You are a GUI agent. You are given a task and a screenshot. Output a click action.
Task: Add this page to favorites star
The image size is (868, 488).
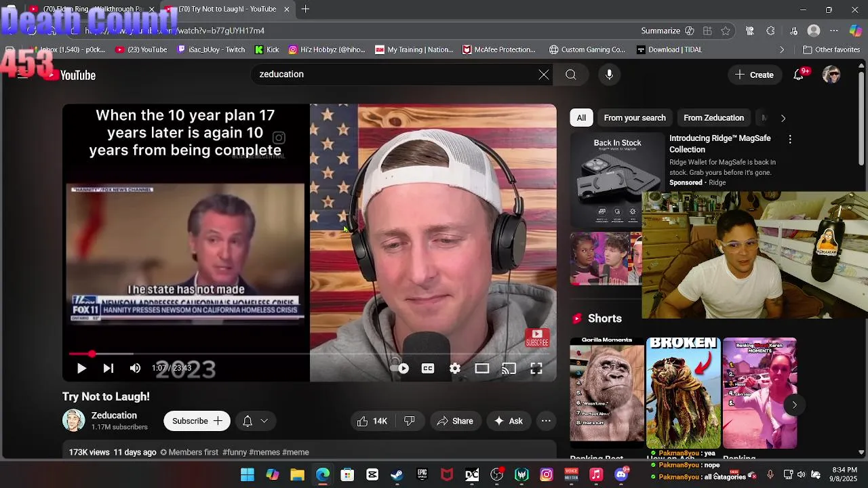(x=726, y=30)
